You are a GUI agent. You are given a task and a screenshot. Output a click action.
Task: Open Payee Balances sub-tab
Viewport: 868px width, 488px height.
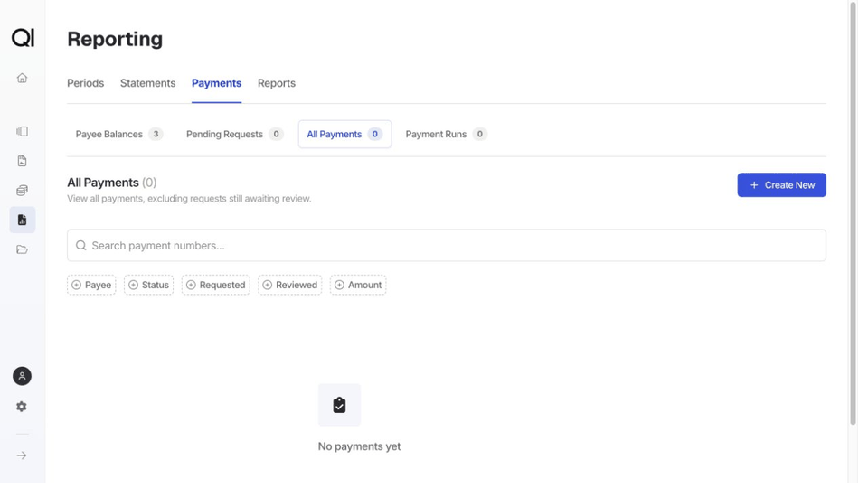[119, 135]
